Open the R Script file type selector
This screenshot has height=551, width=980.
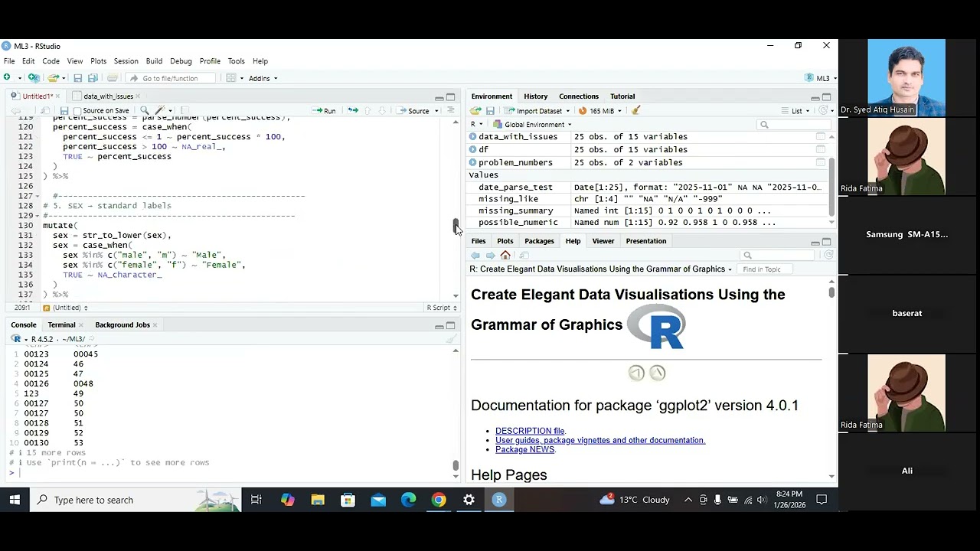pos(442,308)
